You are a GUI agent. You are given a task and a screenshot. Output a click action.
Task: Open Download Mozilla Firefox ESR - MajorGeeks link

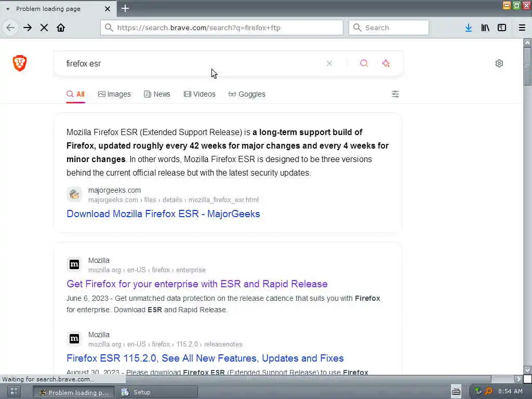click(x=163, y=214)
